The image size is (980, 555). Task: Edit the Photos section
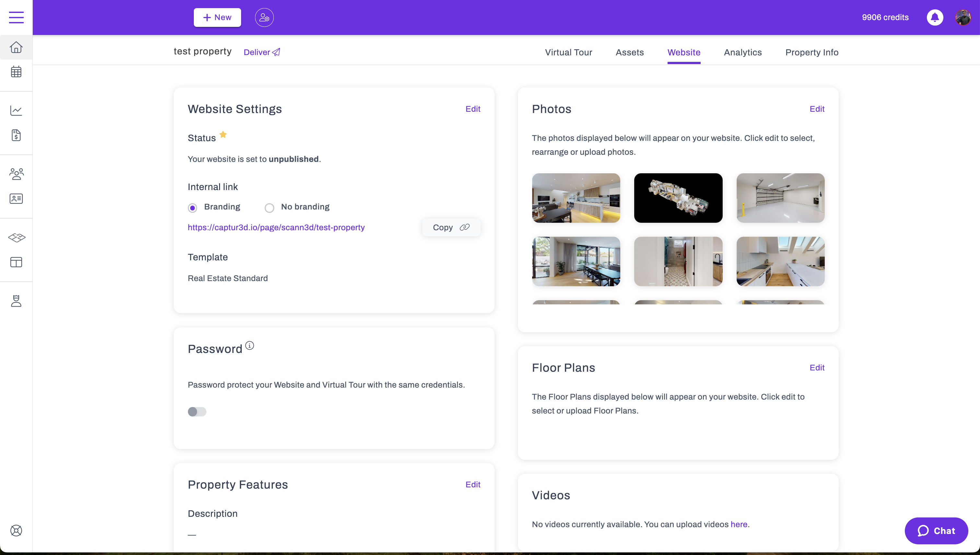click(x=817, y=109)
